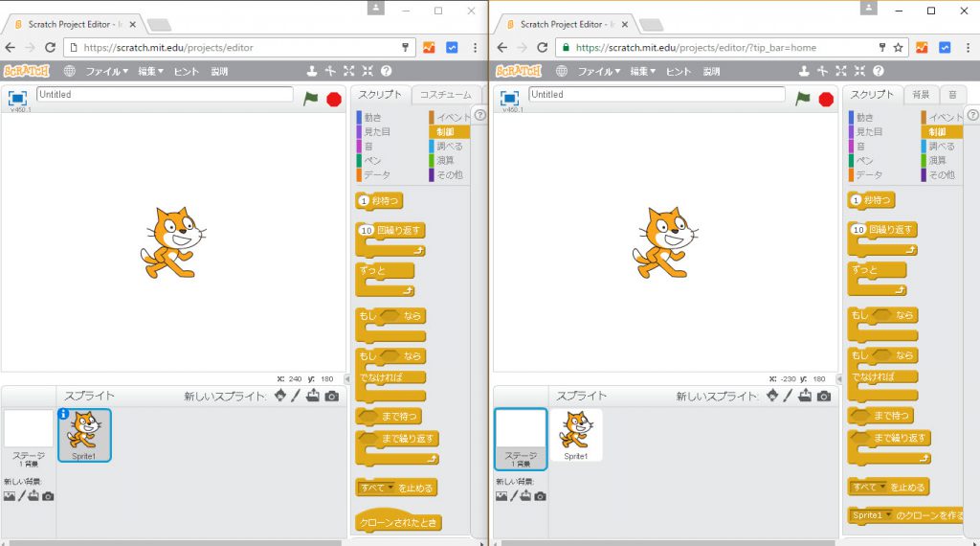The width and height of the screenshot is (980, 546).
Task: Select grow sprite tool in left window
Action: coord(348,71)
